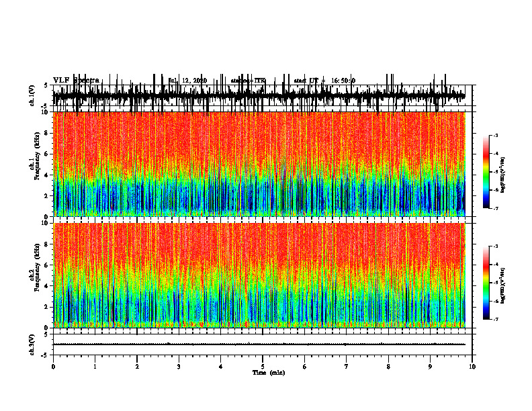Click the "station=ITK" header text

click(x=248, y=81)
